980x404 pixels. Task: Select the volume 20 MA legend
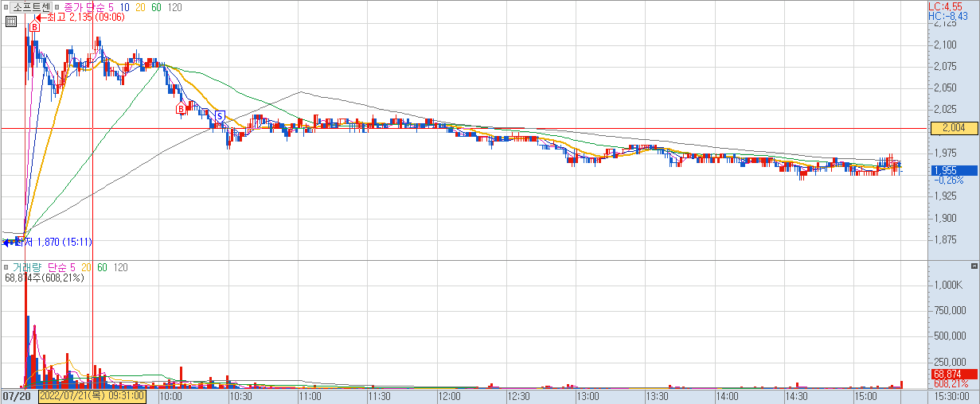(x=85, y=266)
